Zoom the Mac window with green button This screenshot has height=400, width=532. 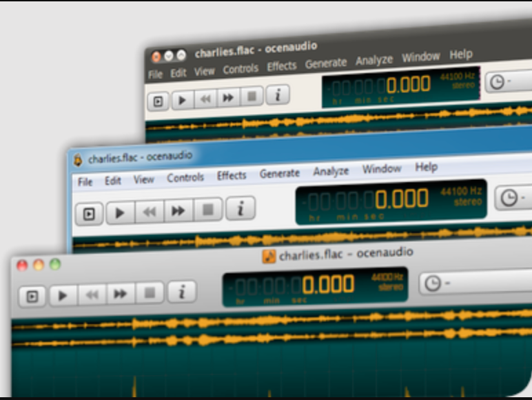pos(55,264)
